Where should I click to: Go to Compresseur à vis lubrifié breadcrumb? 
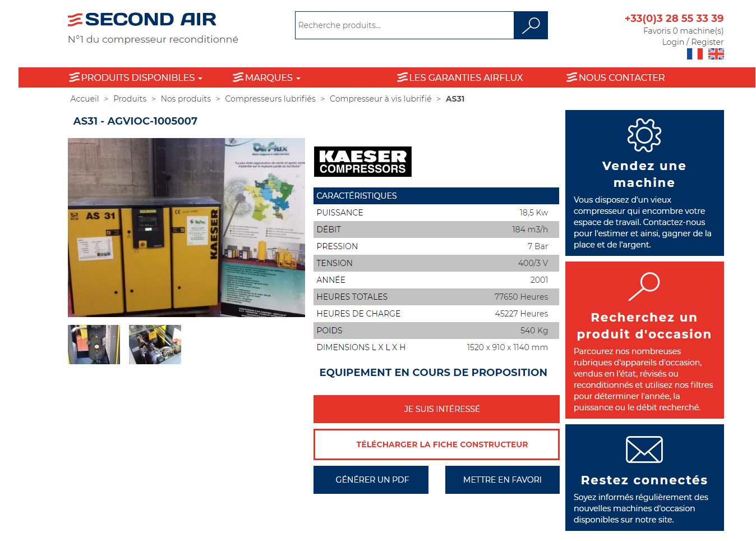380,99
